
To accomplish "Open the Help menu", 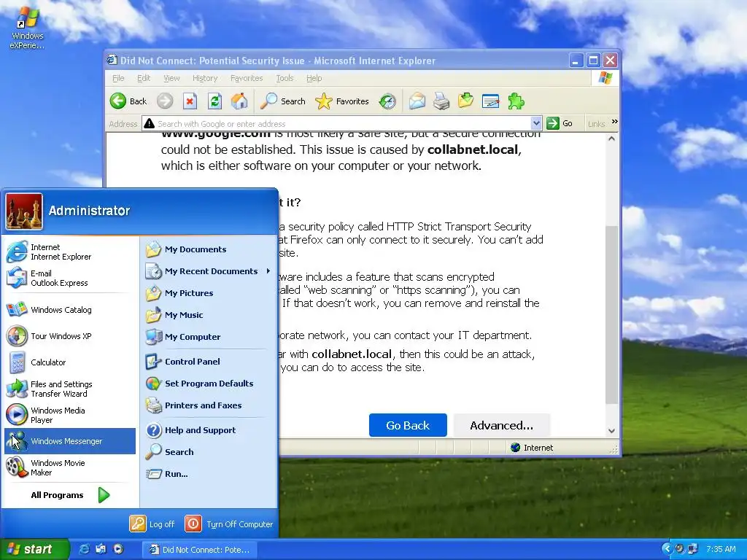I will coord(314,78).
